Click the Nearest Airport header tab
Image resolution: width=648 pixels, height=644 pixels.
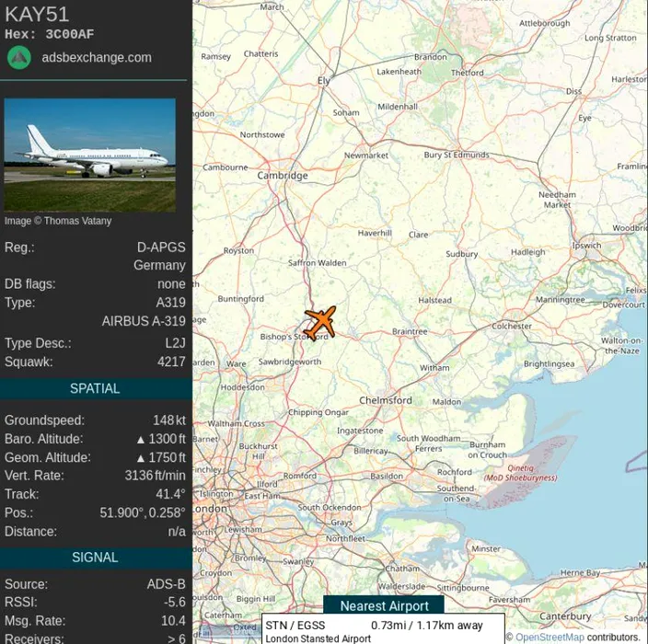click(384, 605)
